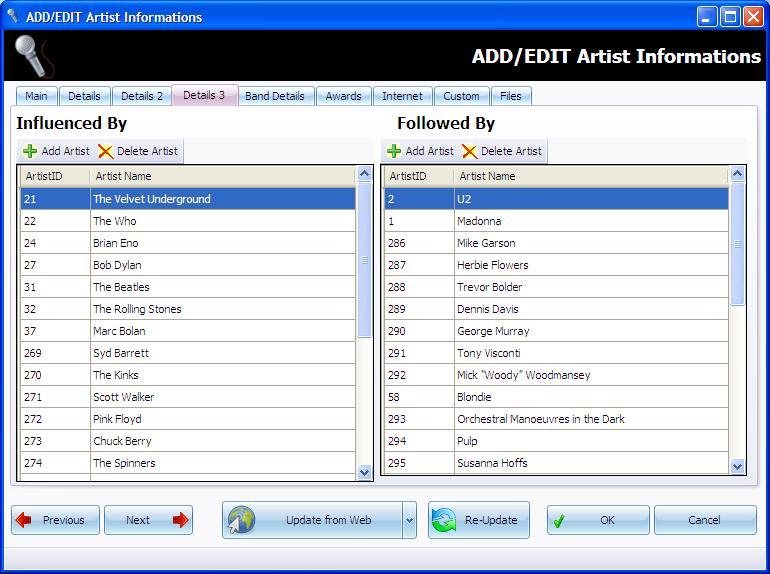The height and width of the screenshot is (574, 770).
Task: Select Mick "Woody" Woodmansey row
Action: 556,375
